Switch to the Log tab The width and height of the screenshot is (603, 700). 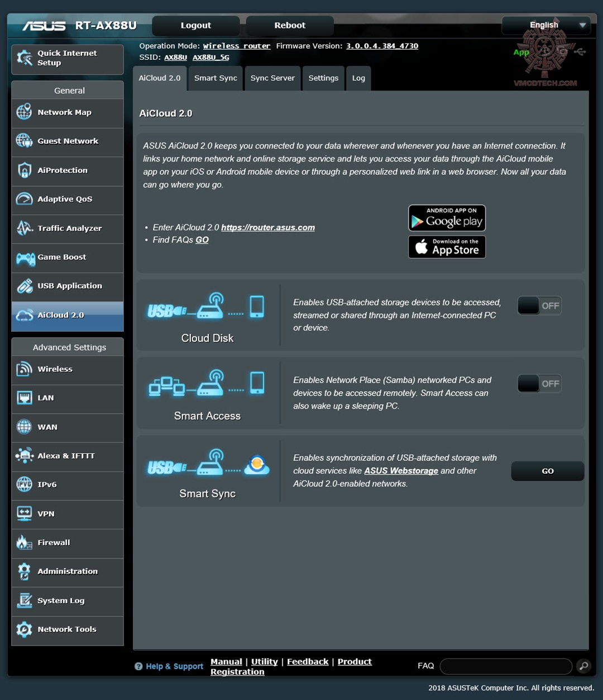pyautogui.click(x=358, y=78)
